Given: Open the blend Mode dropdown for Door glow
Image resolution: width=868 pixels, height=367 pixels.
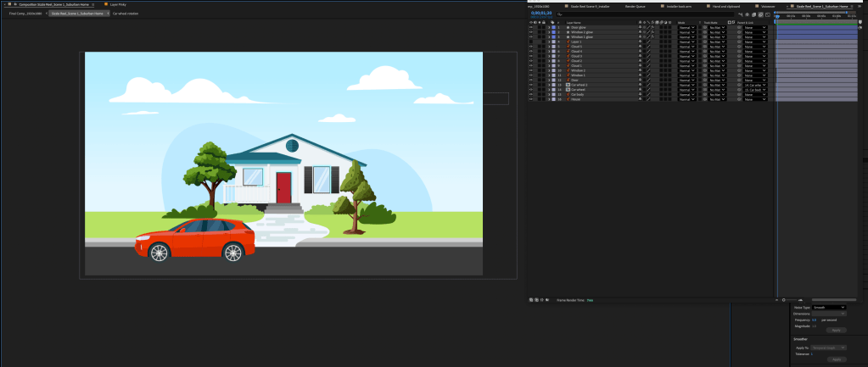Looking at the screenshot, I should pyautogui.click(x=686, y=27).
